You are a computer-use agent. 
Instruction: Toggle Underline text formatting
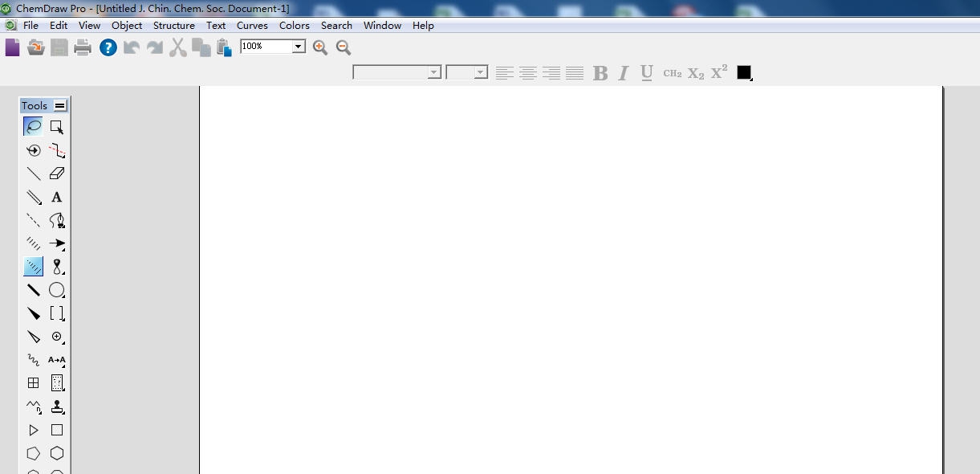pos(647,73)
